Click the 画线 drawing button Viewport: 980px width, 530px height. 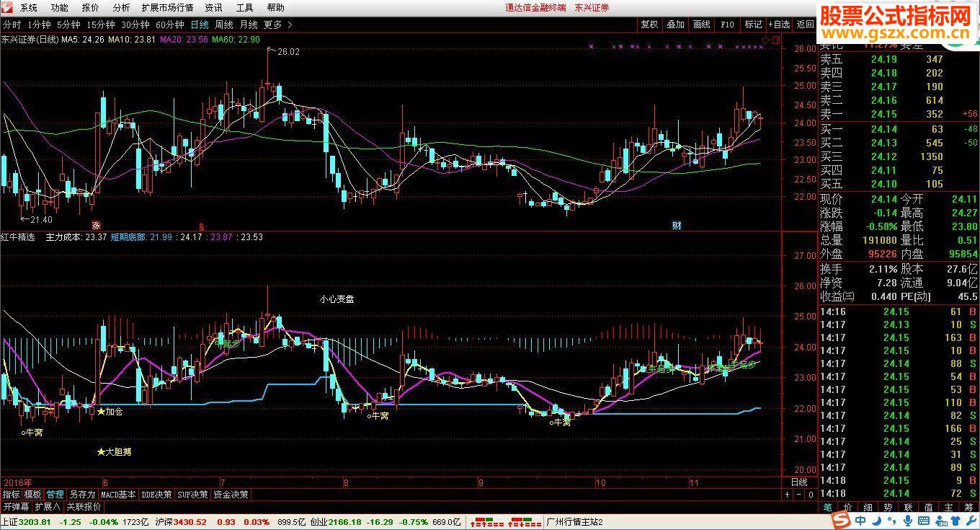(701, 24)
